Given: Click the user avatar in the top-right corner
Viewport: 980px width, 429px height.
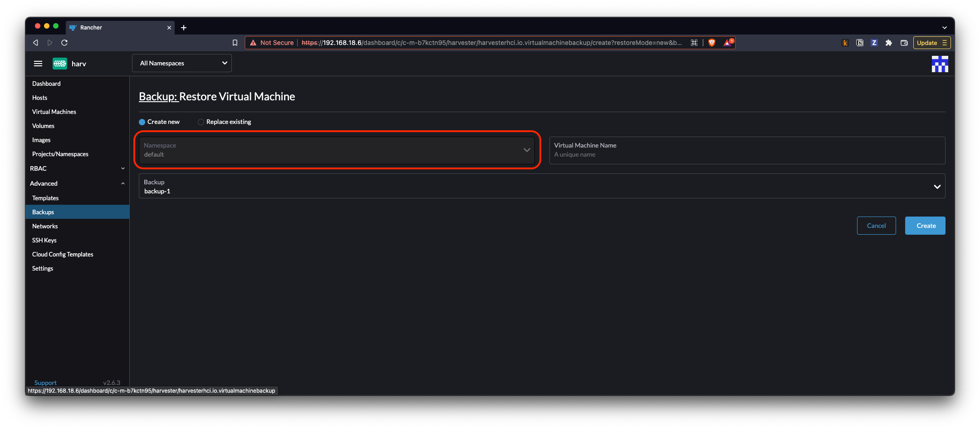Looking at the screenshot, I should 940,64.
